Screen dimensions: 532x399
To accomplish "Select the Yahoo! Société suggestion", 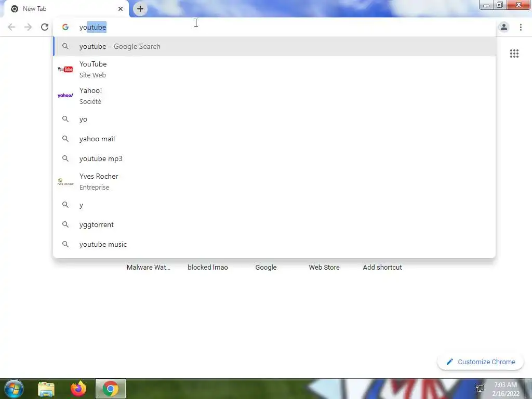I will pyautogui.click(x=274, y=96).
